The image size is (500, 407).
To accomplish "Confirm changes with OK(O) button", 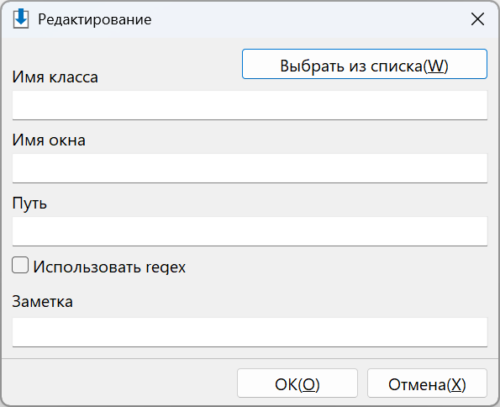I will 297,383.
